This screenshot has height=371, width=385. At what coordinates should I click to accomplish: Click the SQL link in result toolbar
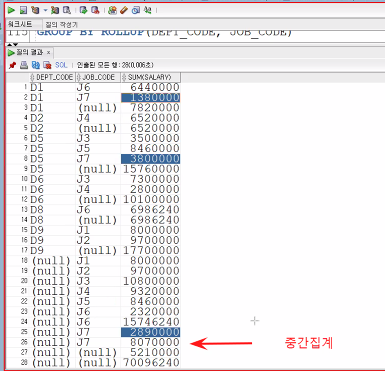(61, 65)
